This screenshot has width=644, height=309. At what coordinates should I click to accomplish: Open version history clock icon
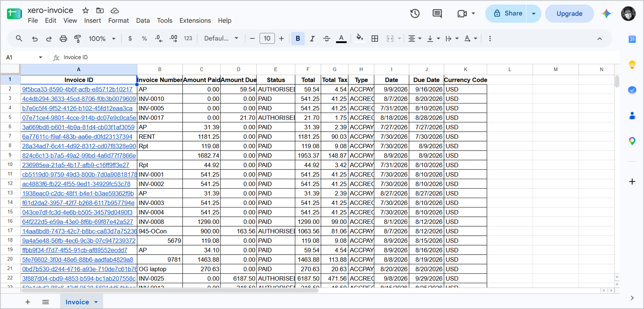[415, 13]
